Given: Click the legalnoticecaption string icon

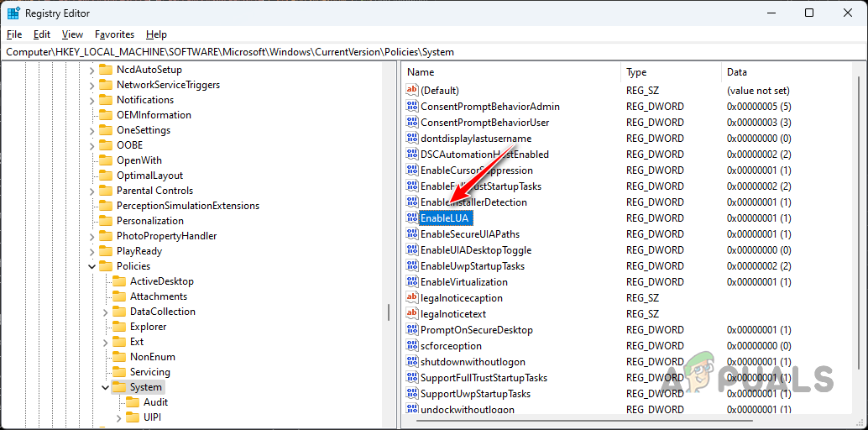Looking at the screenshot, I should 412,298.
